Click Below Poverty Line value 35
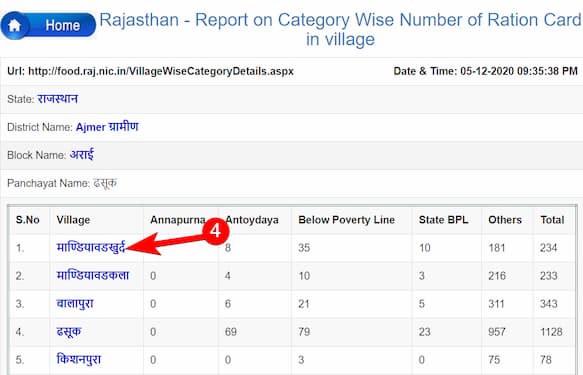The width and height of the screenshot is (583, 375). click(304, 248)
